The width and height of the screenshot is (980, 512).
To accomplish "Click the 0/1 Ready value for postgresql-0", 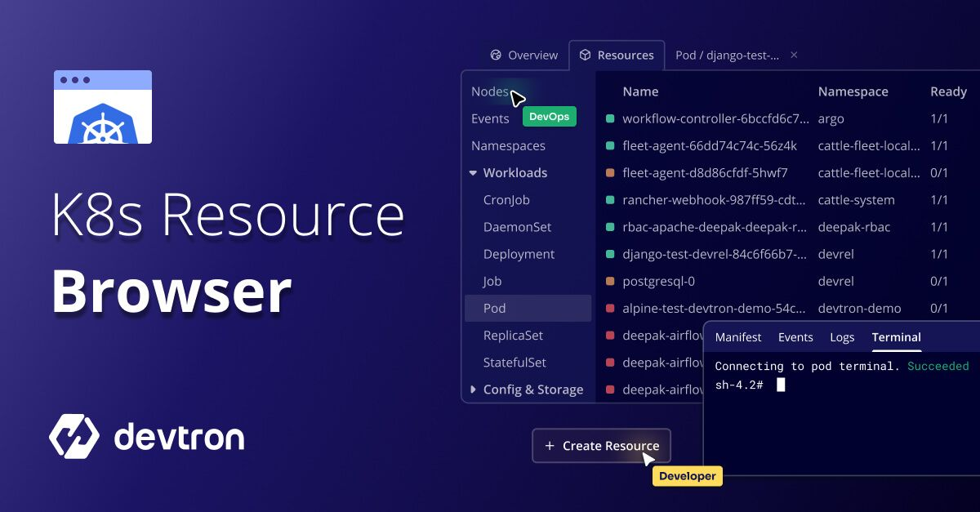I will pos(939,281).
